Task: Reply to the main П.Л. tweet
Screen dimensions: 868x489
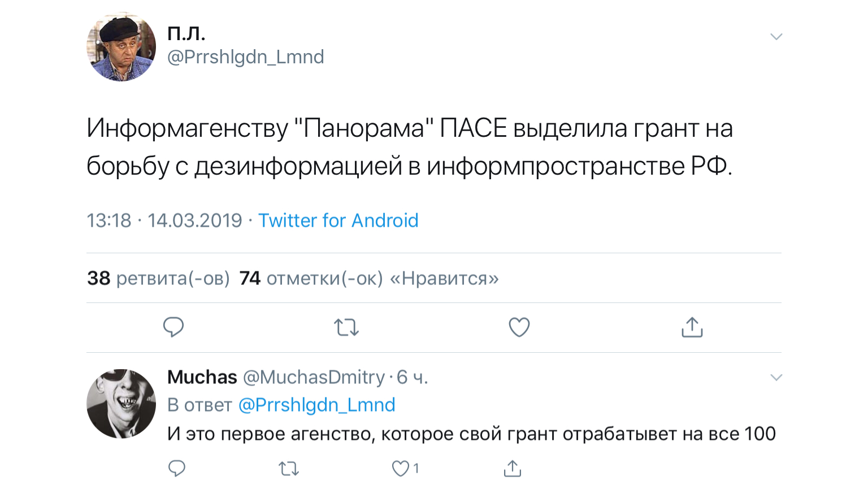Action: point(173,327)
